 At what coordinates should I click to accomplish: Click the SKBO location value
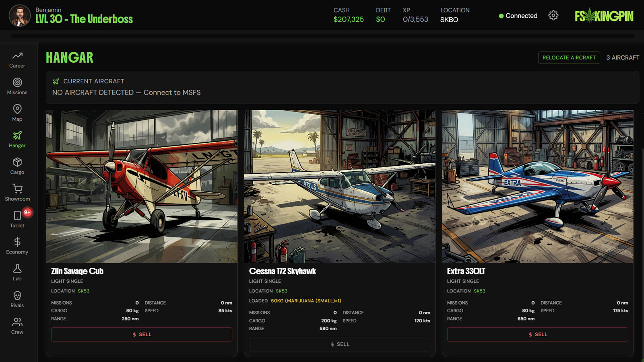click(x=449, y=20)
